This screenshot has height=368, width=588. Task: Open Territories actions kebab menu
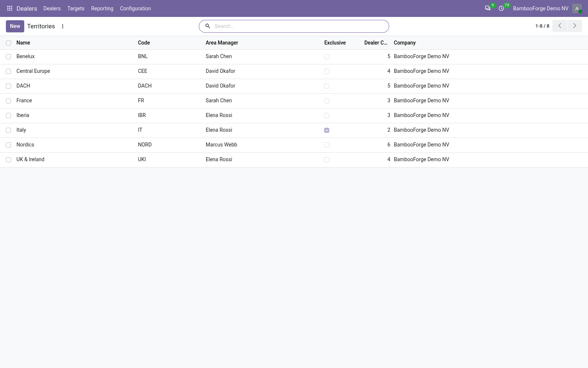[63, 26]
